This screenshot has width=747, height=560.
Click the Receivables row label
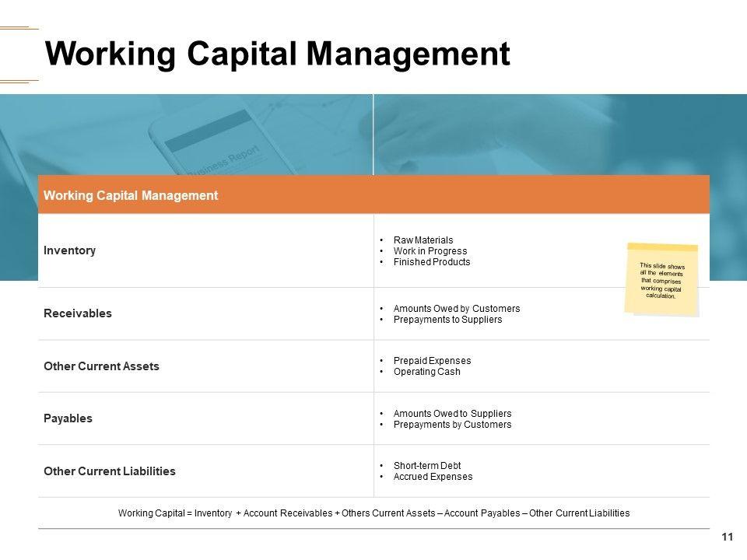tap(78, 313)
